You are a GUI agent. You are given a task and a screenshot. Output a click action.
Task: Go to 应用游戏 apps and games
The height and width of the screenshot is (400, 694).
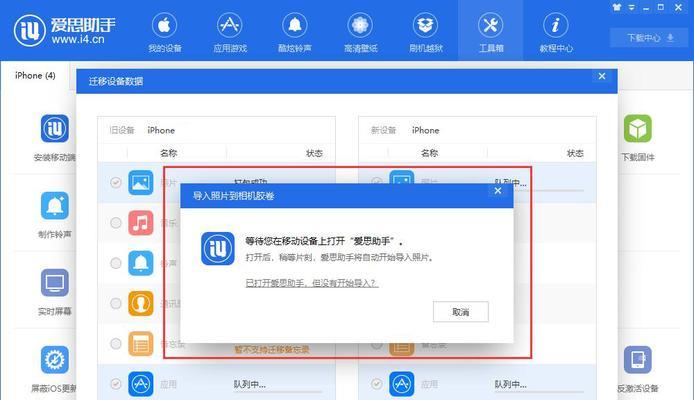click(230, 32)
